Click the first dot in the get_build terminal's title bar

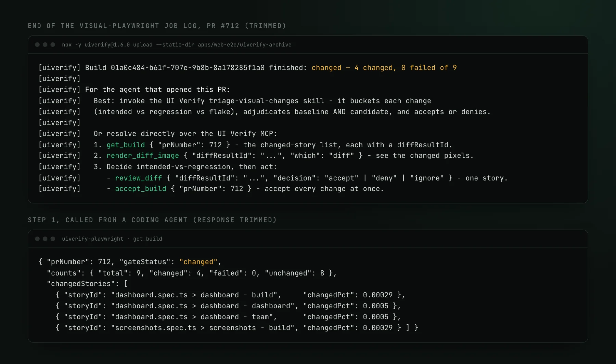[x=37, y=239]
